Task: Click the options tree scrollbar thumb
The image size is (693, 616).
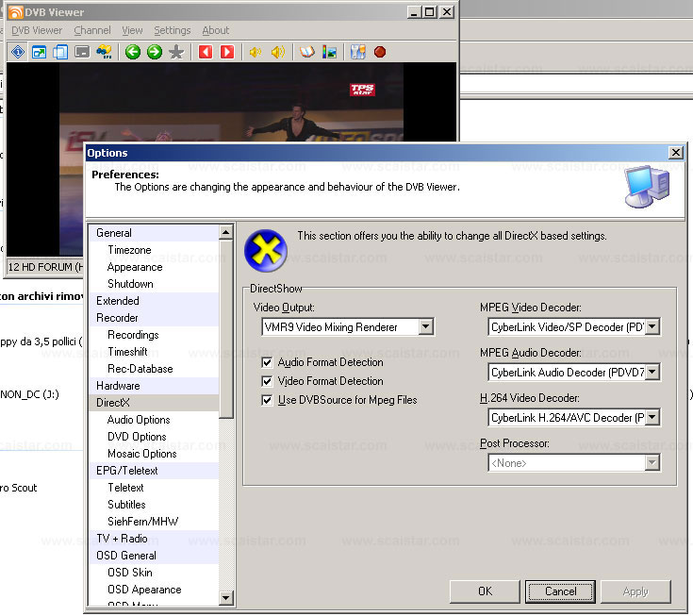Action: 226,328
